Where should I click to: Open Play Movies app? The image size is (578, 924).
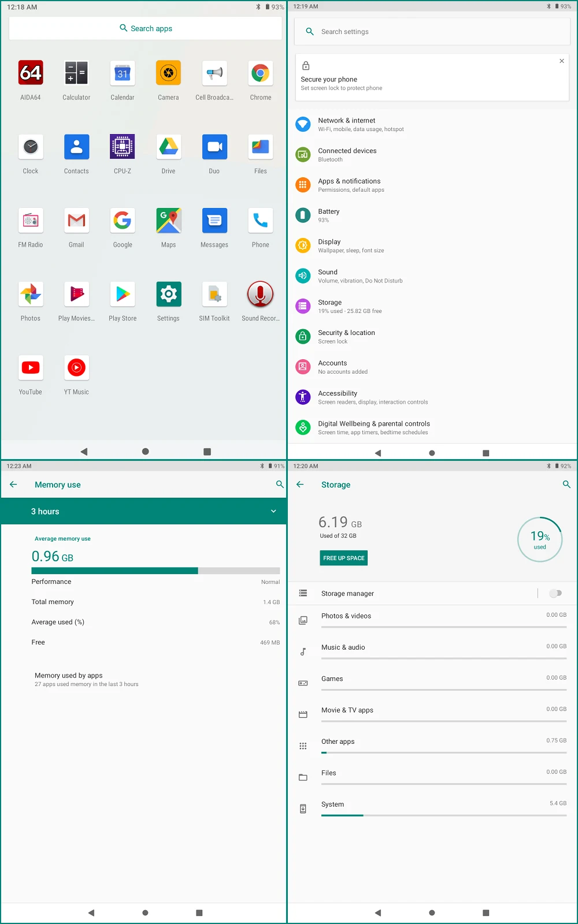[x=76, y=295]
